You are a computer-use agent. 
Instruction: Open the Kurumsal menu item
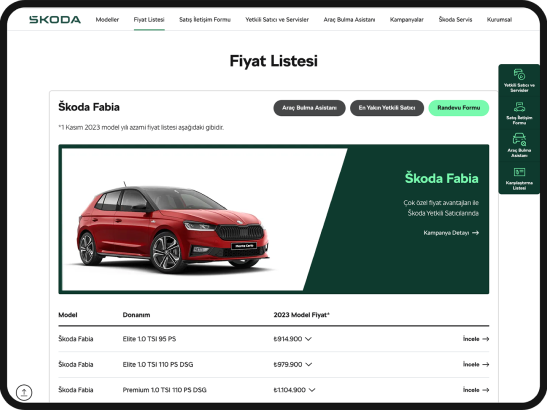[499, 20]
